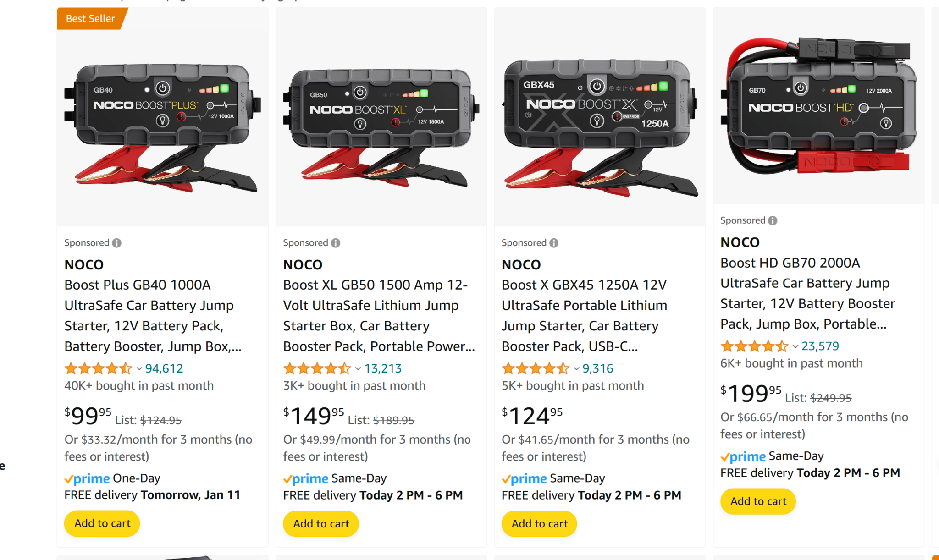Add the GB40 jump starter to cart
The width and height of the screenshot is (939, 560).
102,523
